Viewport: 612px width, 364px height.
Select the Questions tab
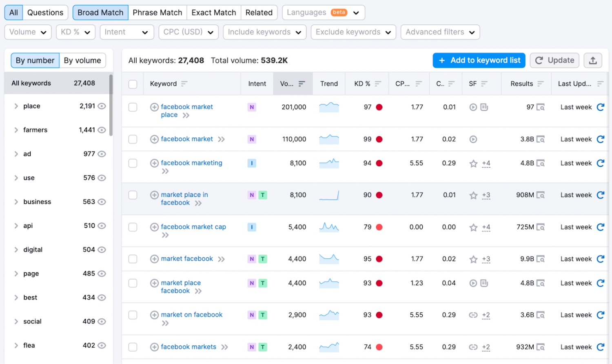tap(45, 13)
